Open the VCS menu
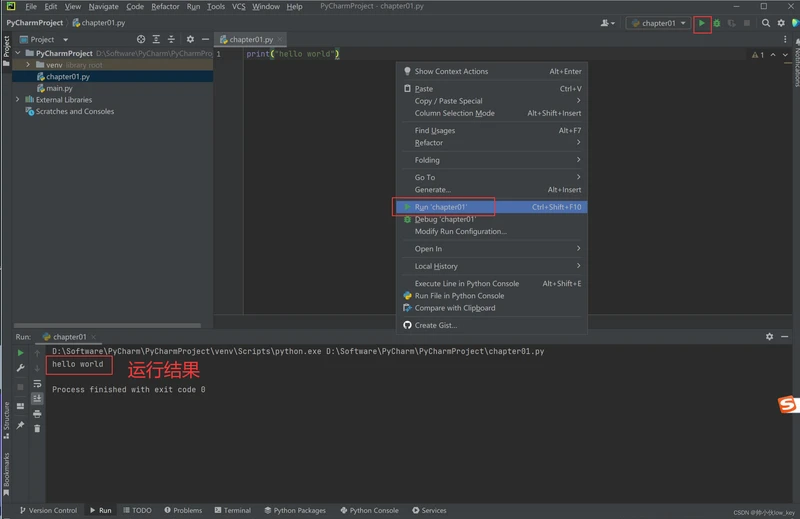 238,7
